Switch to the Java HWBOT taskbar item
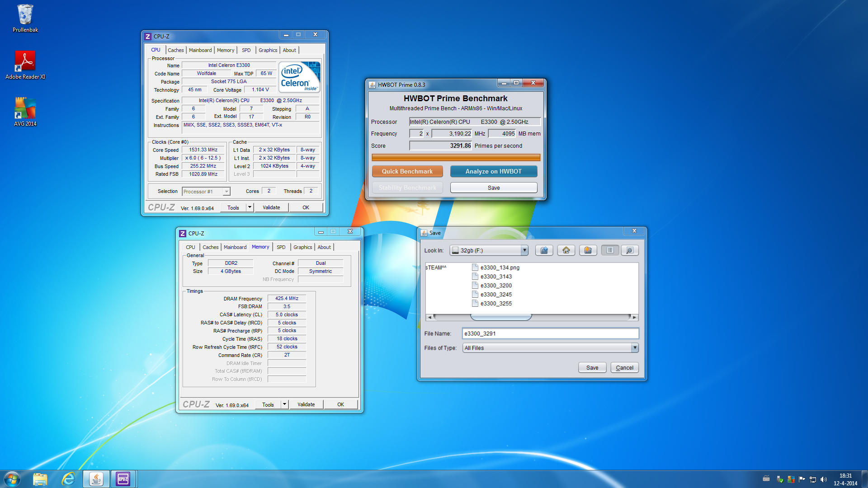Viewport: 868px width, 488px height. click(96, 479)
